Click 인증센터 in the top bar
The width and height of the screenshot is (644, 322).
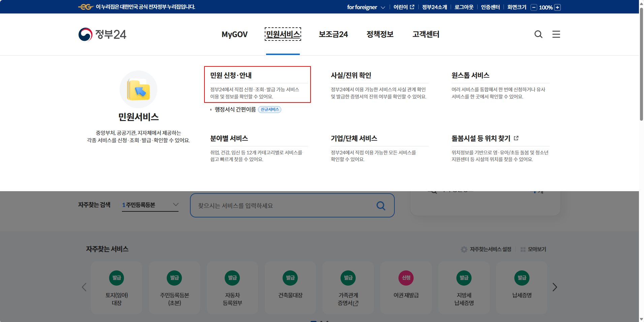(490, 7)
